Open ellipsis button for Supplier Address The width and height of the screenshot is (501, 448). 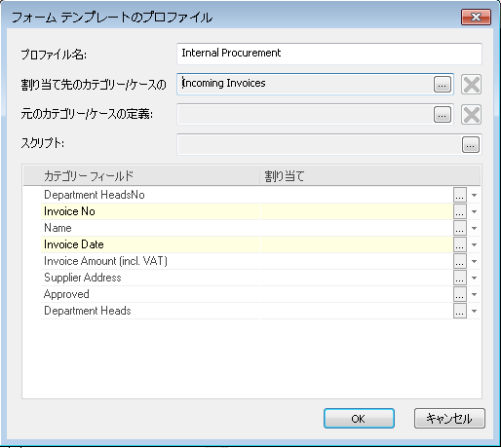point(460,278)
